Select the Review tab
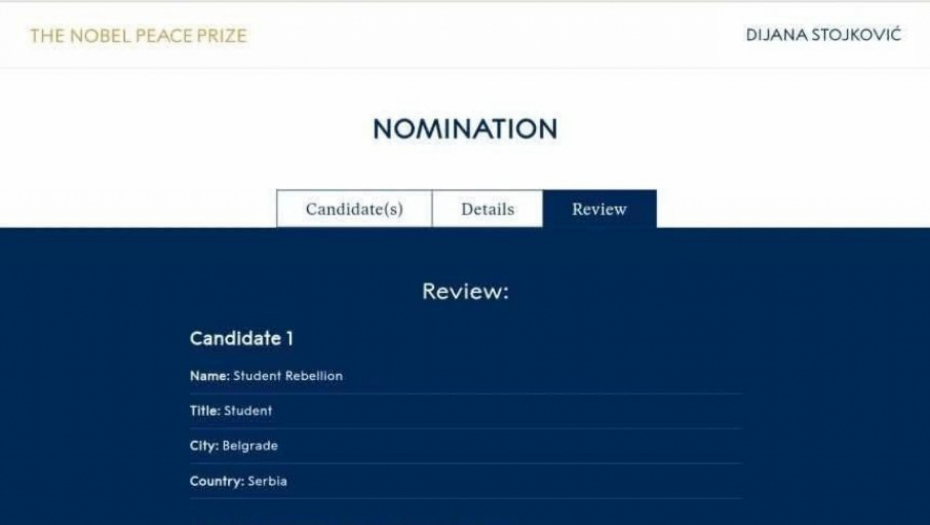 [x=599, y=209]
